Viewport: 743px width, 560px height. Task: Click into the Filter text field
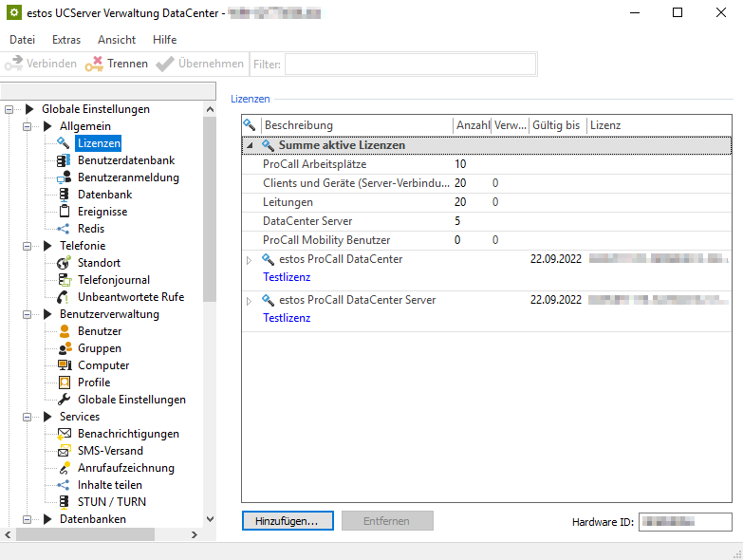coord(410,64)
